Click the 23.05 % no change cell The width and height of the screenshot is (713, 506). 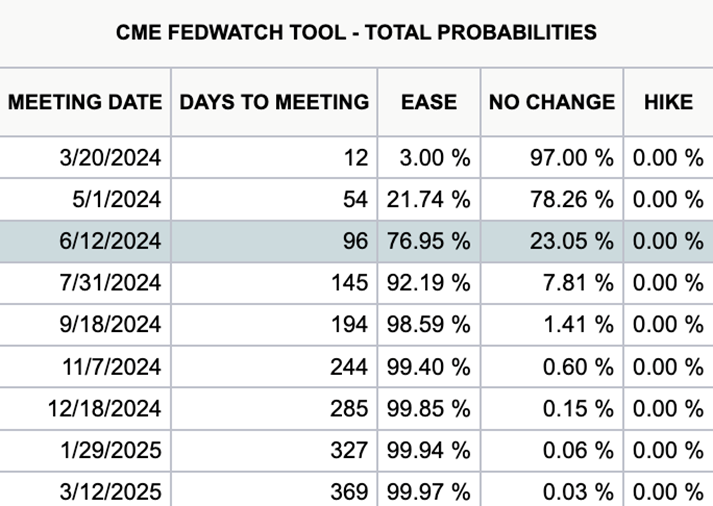(x=552, y=241)
